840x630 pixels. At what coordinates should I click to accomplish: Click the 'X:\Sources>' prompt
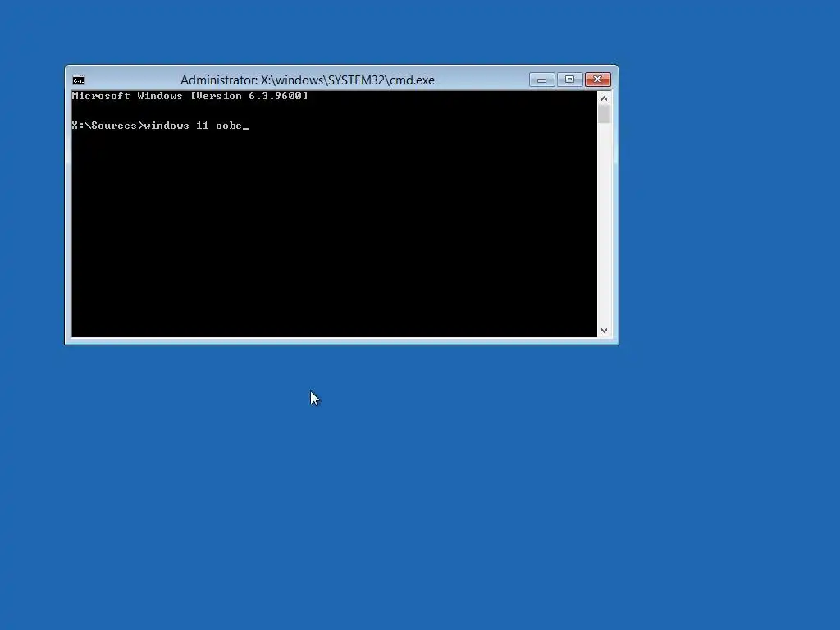pos(107,126)
